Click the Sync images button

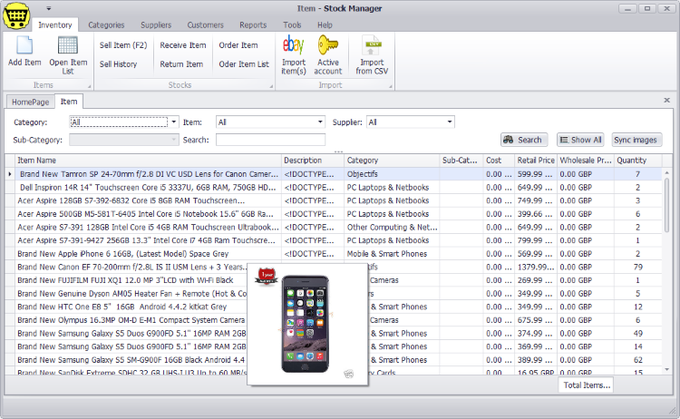(636, 140)
